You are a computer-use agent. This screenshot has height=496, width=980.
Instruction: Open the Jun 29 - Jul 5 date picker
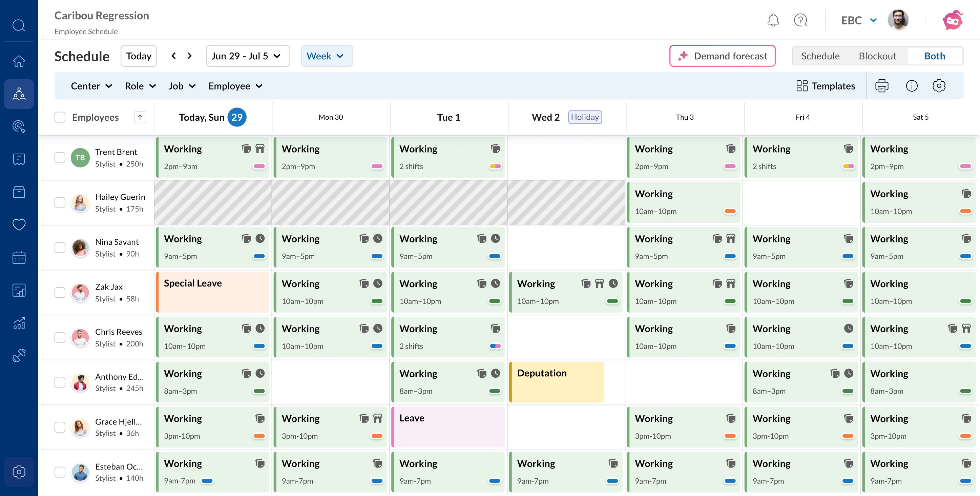[248, 56]
